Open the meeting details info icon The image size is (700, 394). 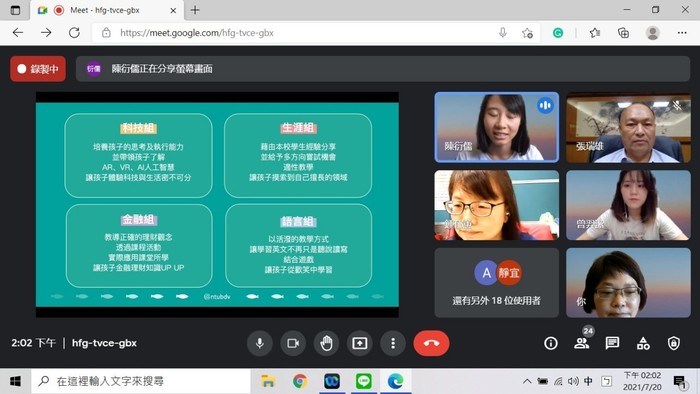click(x=551, y=343)
